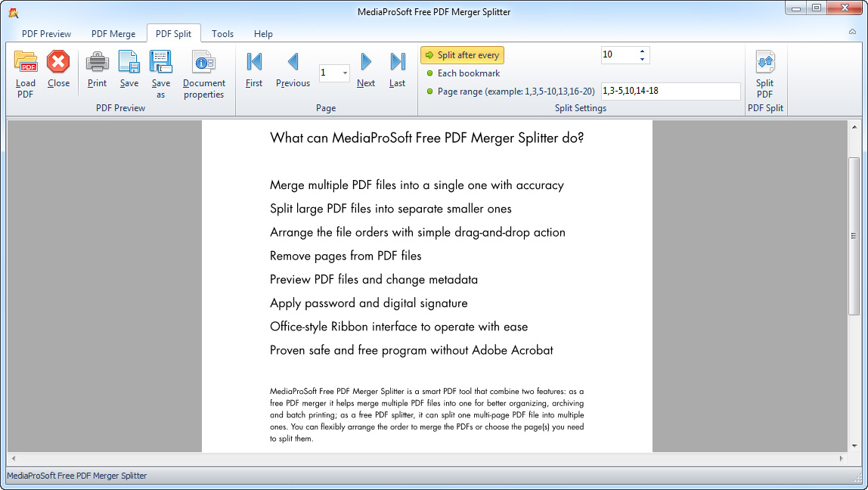
Task: Decrease the split-after-every page count
Action: pos(642,59)
